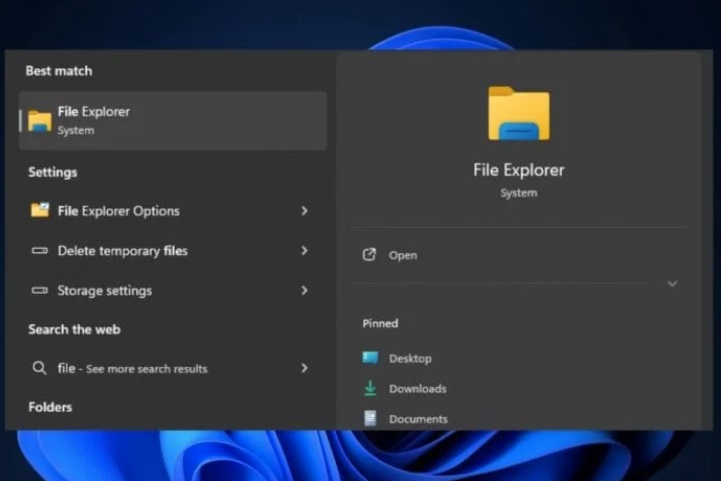721x481 pixels.
Task: Select 'file - See more search results'
Action: [173, 368]
